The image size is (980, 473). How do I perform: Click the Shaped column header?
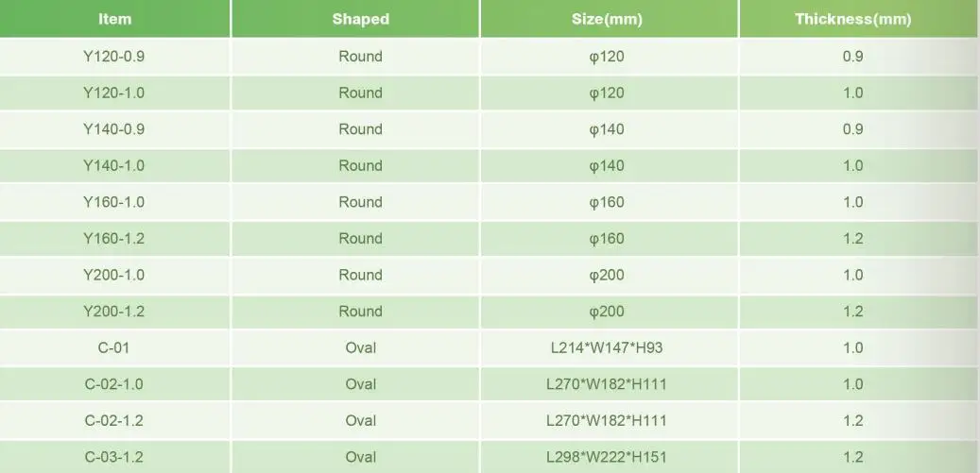coord(360,19)
